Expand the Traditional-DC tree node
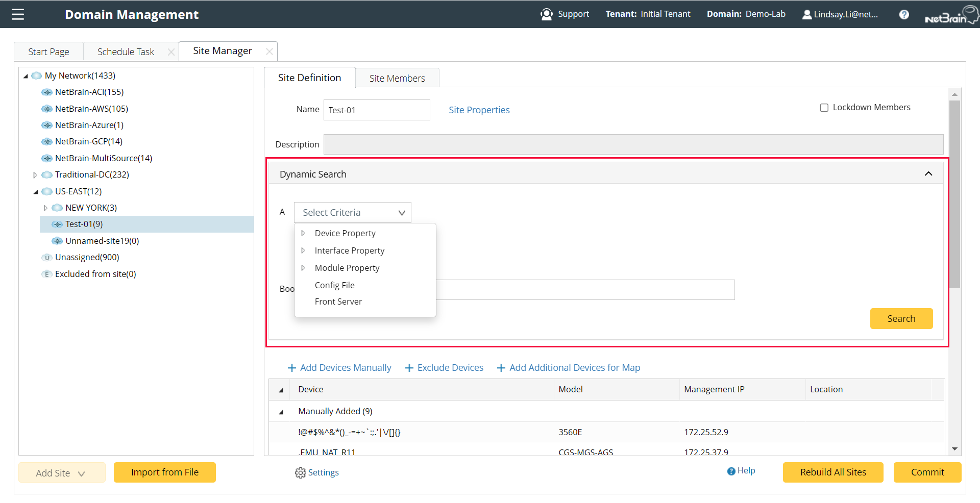 [x=35, y=175]
